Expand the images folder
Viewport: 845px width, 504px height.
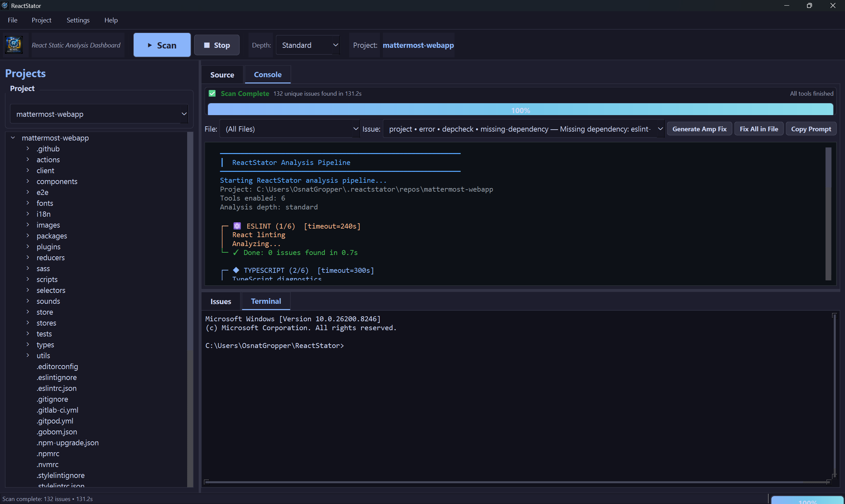point(28,225)
